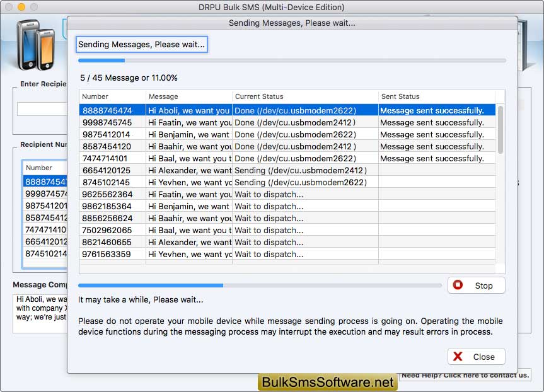544x392 pixels.
Task: Click the Number column header
Action: (112, 96)
